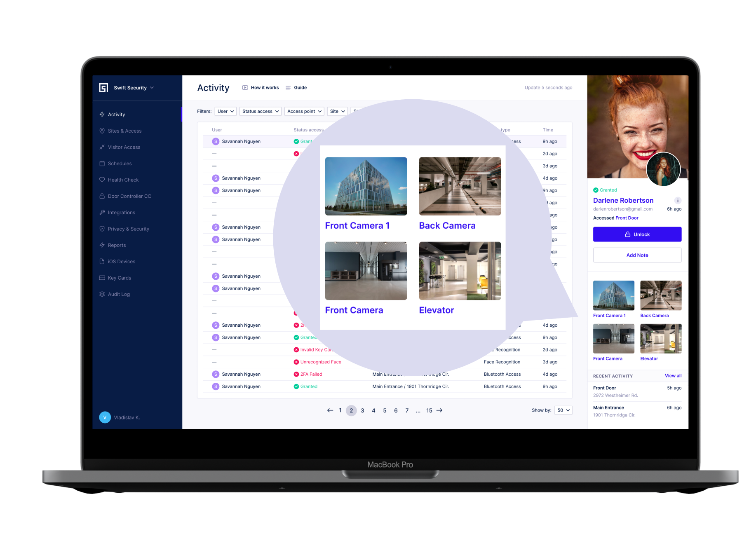
Task: Select Activity in the sidebar
Action: pos(117,114)
